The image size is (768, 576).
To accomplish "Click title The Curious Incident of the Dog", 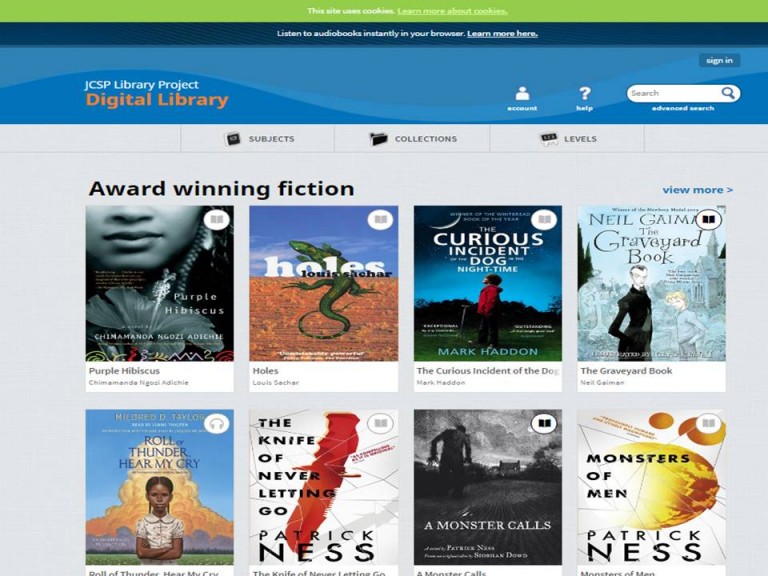I will (x=488, y=371).
